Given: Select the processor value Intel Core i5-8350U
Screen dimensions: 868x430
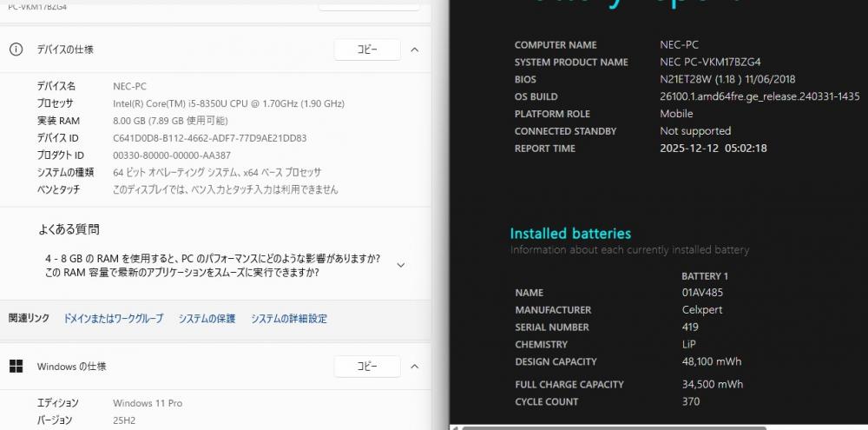Looking at the screenshot, I should click(228, 103).
